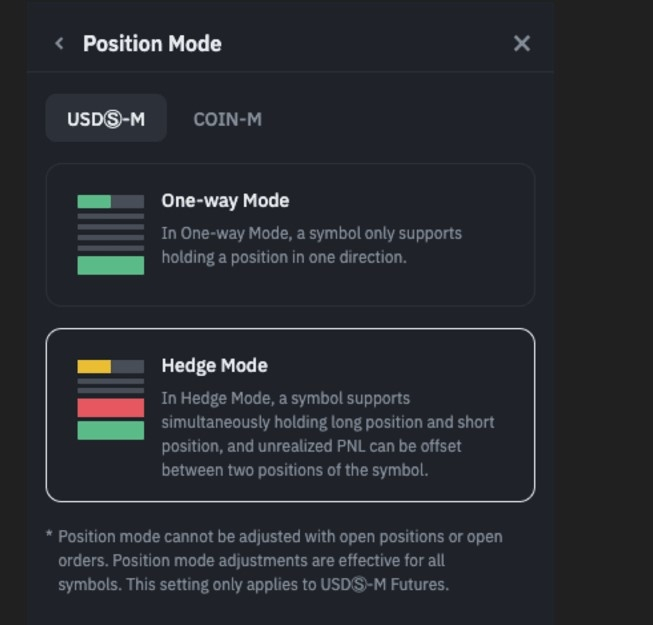The image size is (653, 625).
Task: Click the One-way Mode description text
Action: click(x=311, y=245)
